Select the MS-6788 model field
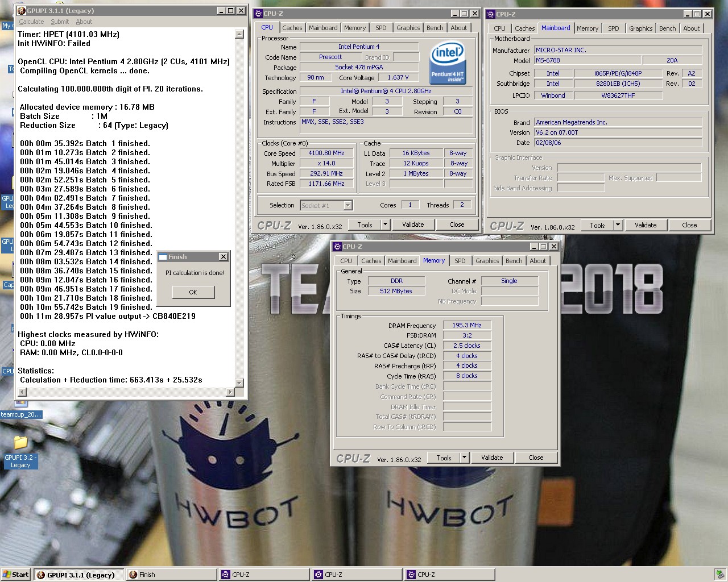The image size is (728, 582). point(588,60)
